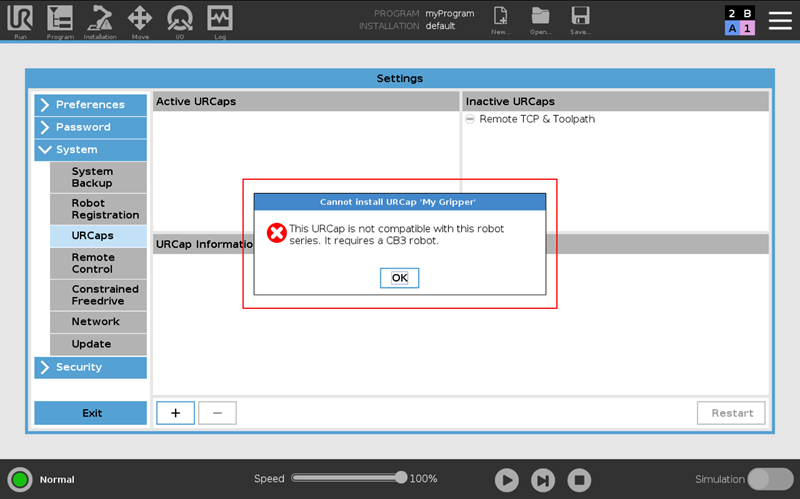Click the Play program button

[x=507, y=480]
